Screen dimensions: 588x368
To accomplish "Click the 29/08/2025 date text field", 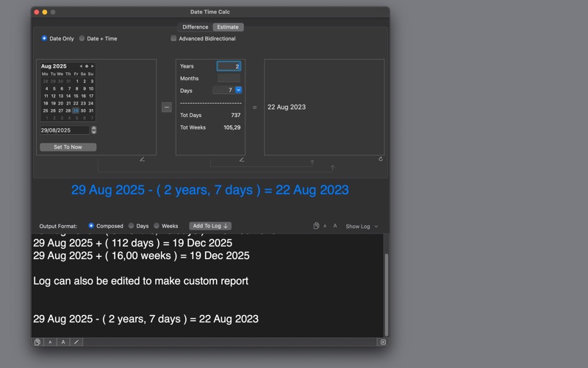I will pyautogui.click(x=65, y=130).
